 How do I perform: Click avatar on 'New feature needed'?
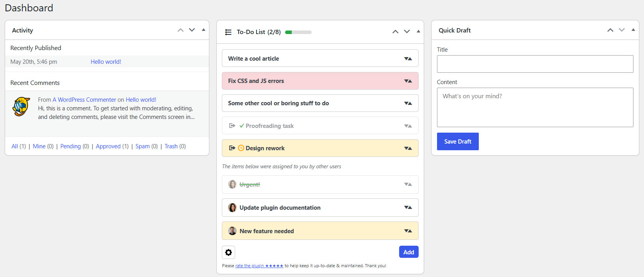(x=232, y=231)
